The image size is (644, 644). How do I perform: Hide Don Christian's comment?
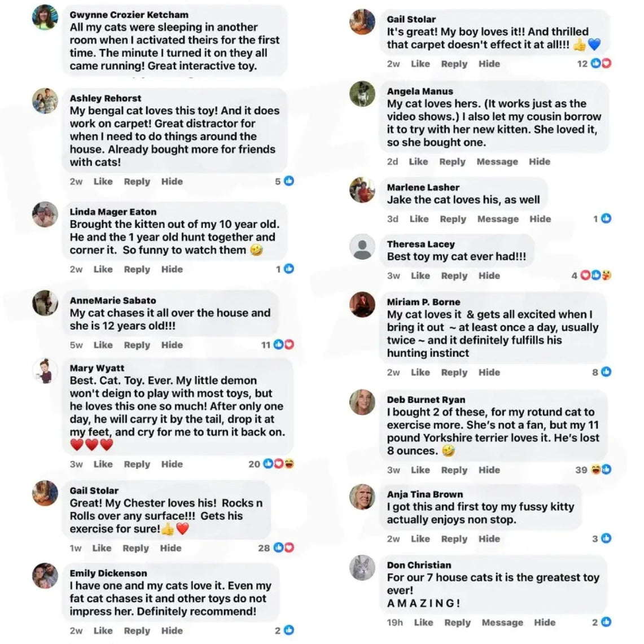coord(545,622)
